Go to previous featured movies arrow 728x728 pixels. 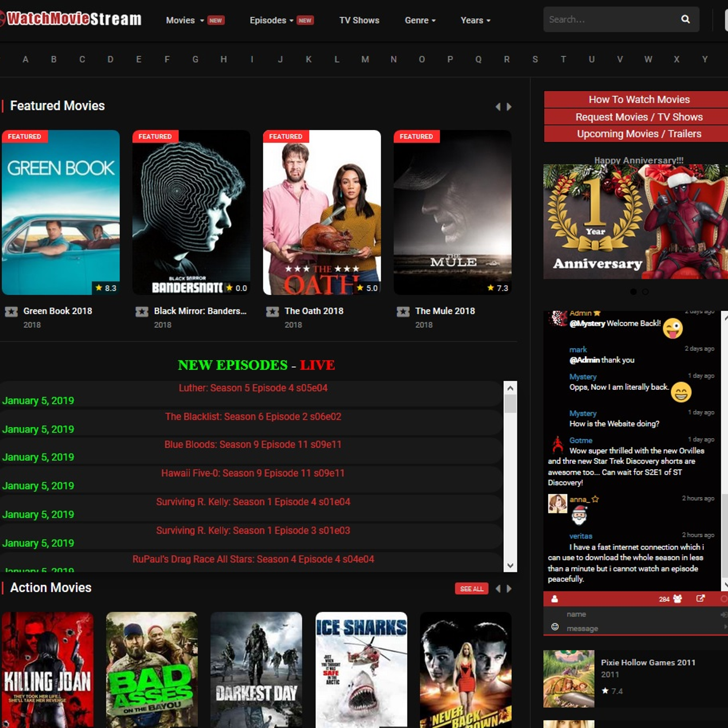pos(498,106)
